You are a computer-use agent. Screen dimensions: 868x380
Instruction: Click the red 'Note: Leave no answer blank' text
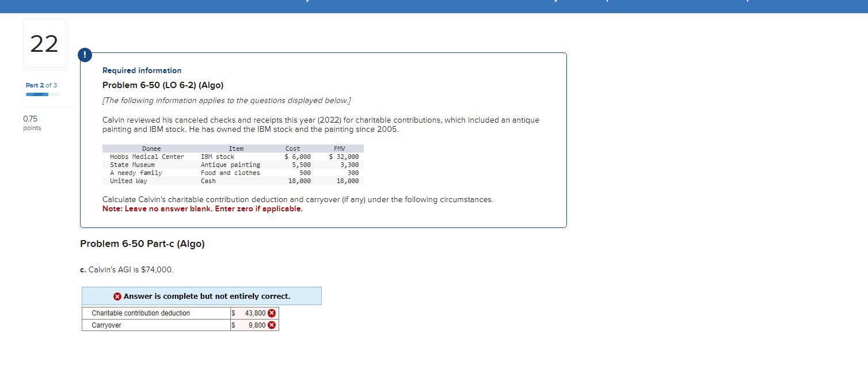pyautogui.click(x=203, y=208)
